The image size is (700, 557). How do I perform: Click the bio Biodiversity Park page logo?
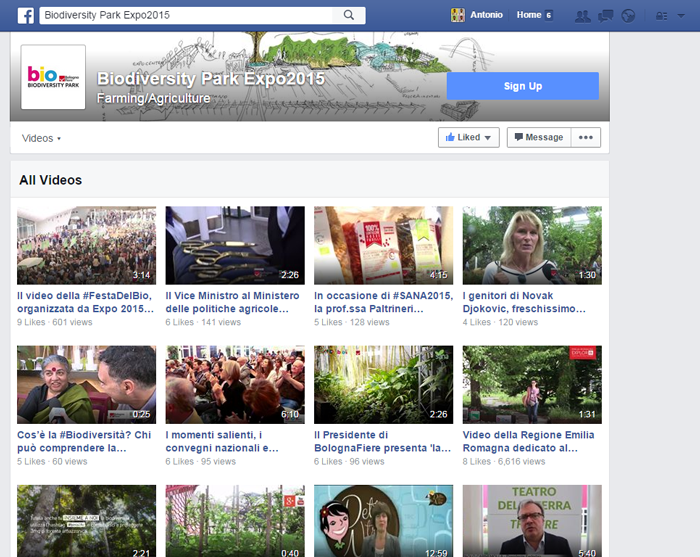53,77
